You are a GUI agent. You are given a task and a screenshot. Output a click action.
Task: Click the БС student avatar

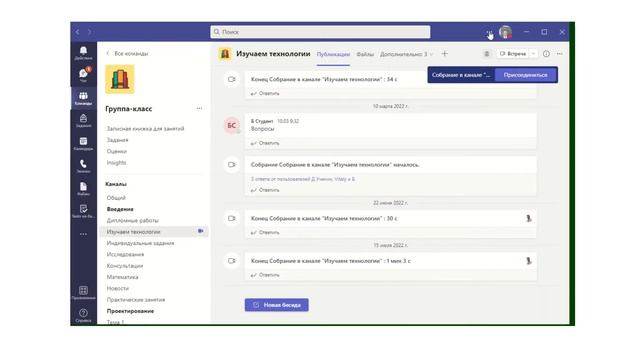232,125
